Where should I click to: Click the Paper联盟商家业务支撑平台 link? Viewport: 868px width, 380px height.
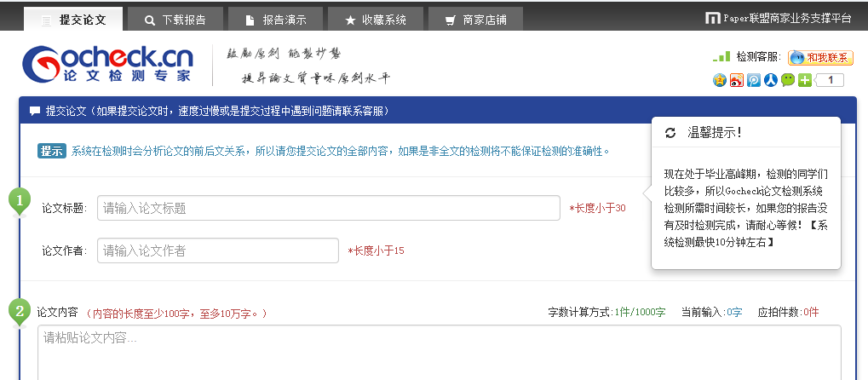pos(778,18)
